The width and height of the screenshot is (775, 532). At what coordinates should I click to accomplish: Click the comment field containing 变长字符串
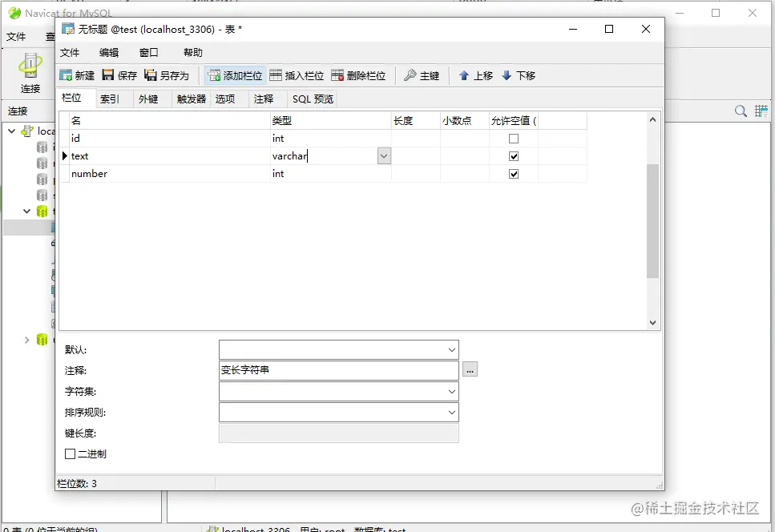[x=338, y=370]
